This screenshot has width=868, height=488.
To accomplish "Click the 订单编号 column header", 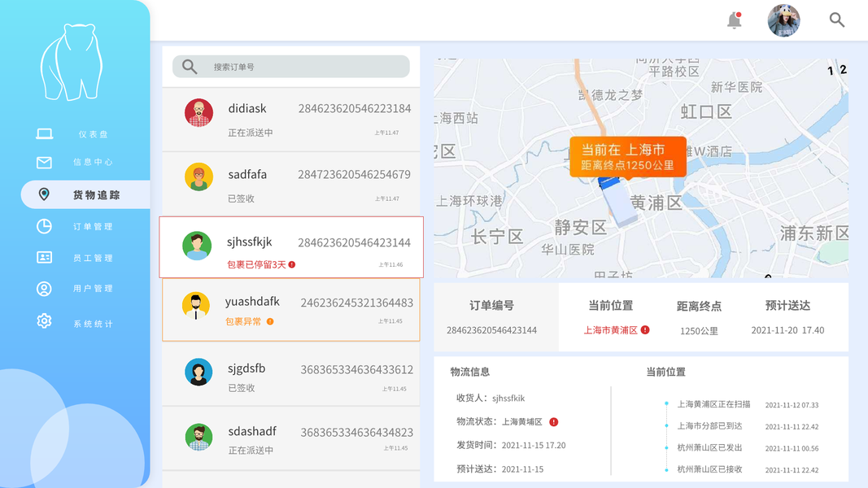I will point(491,306).
